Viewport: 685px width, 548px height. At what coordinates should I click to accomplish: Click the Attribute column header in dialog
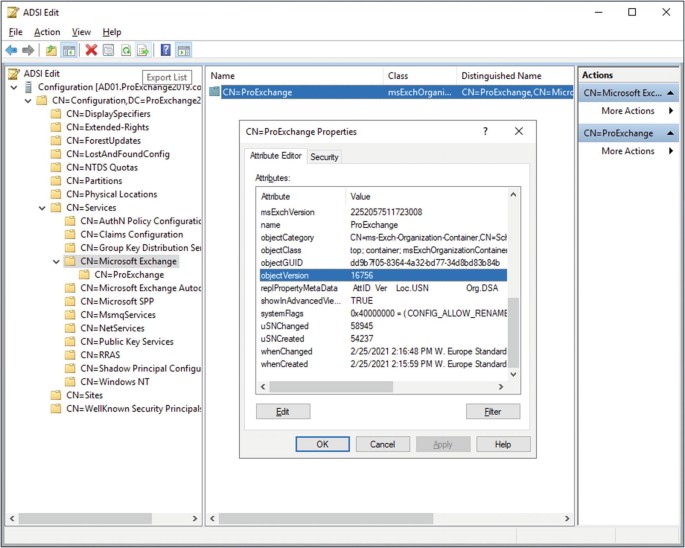302,197
